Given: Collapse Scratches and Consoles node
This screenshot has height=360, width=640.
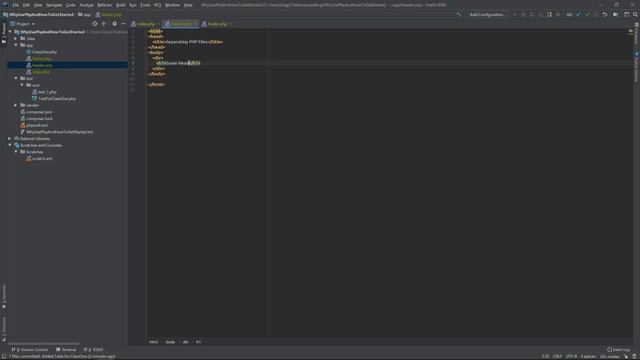Looking at the screenshot, I should click(x=10, y=145).
